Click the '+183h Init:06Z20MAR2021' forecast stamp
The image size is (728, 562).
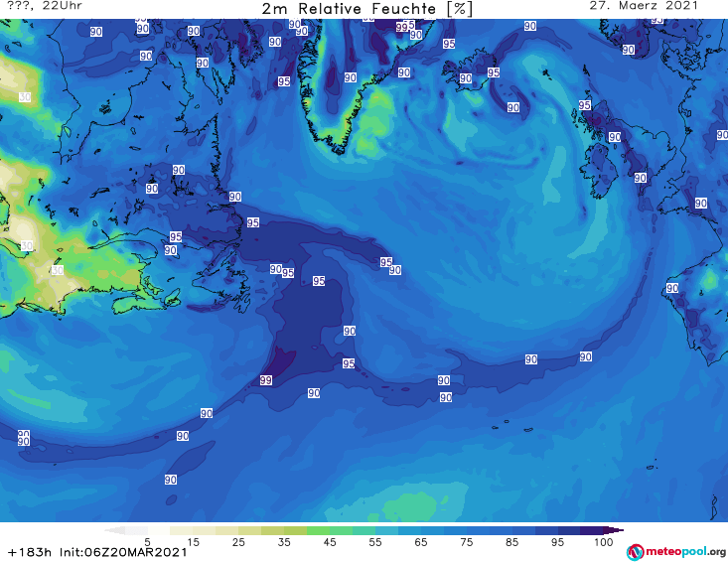[x=97, y=552]
